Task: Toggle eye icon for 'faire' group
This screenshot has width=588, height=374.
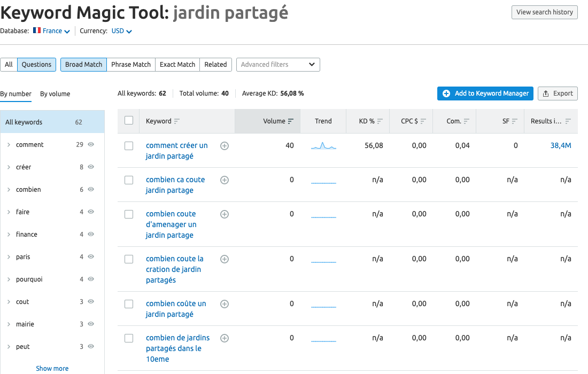Action: (91, 212)
